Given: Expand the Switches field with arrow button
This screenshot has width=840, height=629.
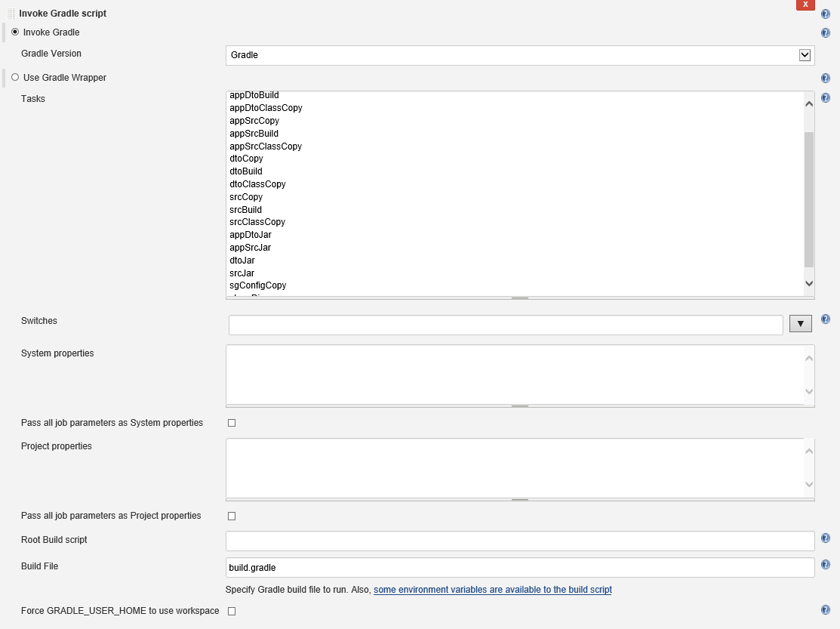Looking at the screenshot, I should [800, 324].
